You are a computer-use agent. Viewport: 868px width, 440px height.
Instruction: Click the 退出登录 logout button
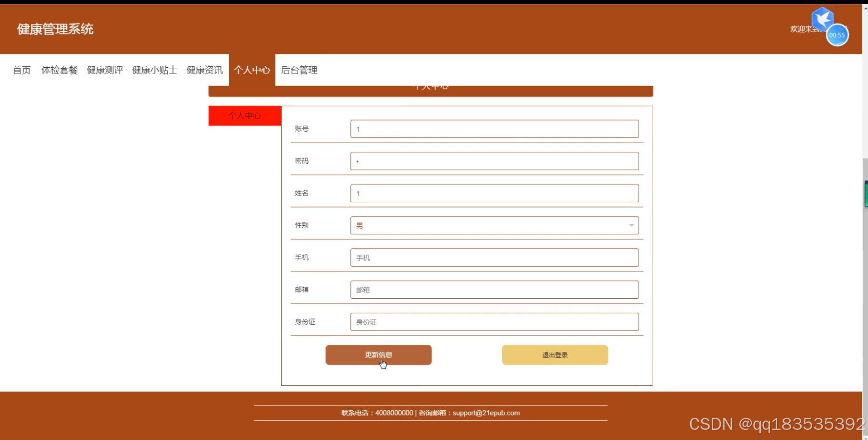click(555, 355)
